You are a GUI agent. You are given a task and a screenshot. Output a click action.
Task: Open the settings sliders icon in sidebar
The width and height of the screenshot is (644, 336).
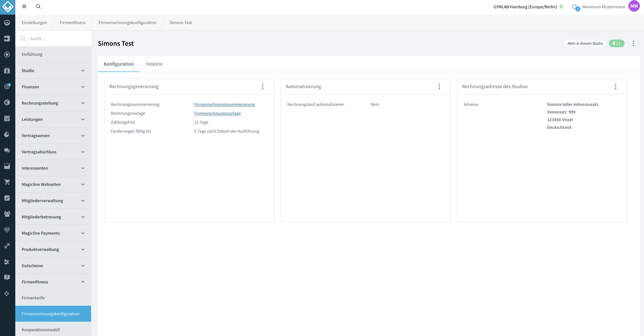[7, 262]
